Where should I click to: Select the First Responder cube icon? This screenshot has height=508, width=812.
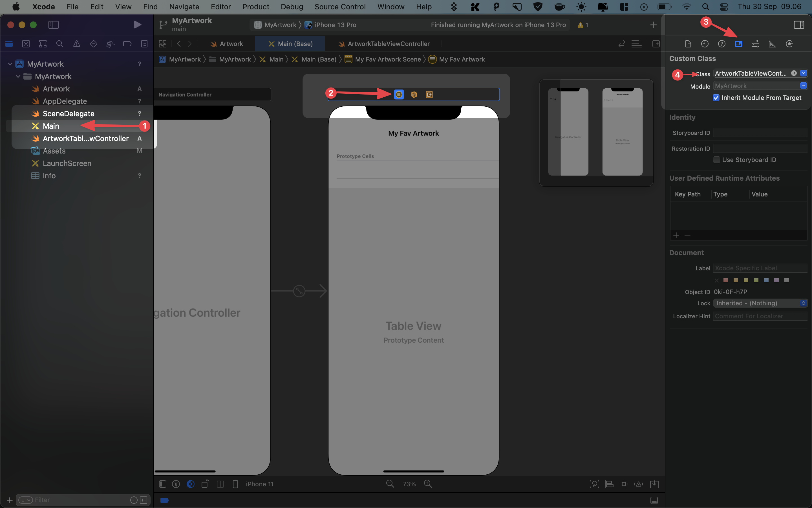coord(414,95)
